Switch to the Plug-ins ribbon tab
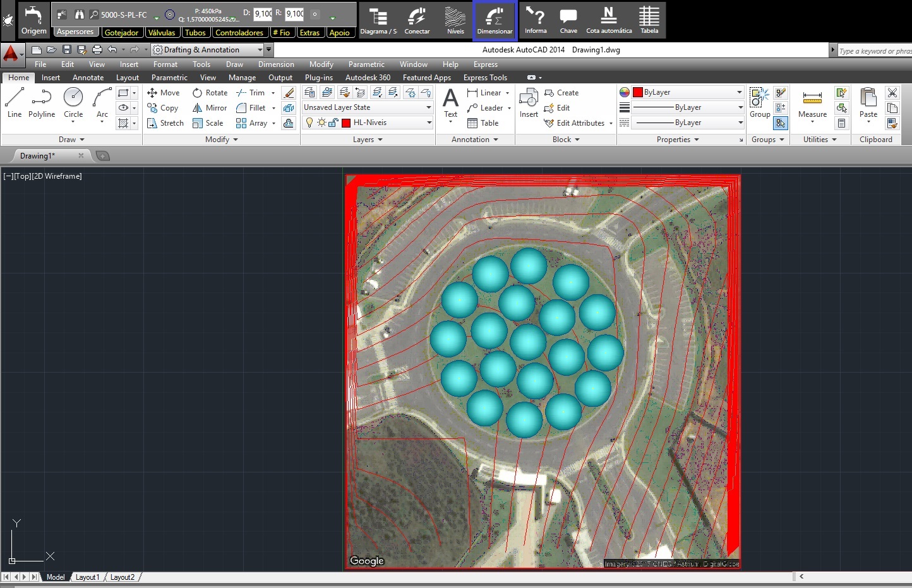 (318, 78)
